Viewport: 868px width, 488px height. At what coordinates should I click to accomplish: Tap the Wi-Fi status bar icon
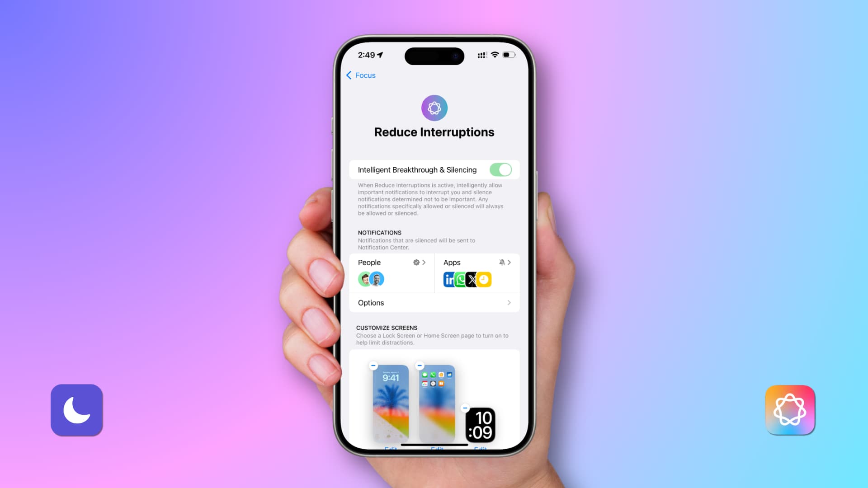495,56
